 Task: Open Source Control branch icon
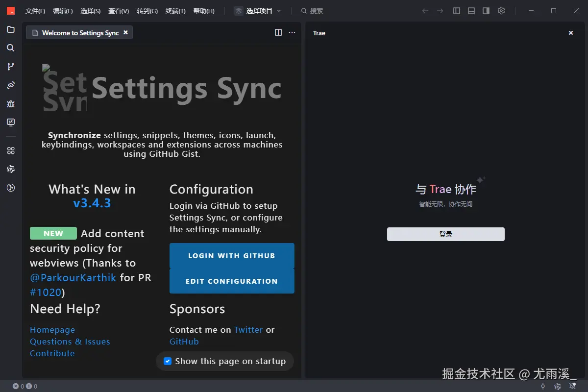[x=11, y=67]
